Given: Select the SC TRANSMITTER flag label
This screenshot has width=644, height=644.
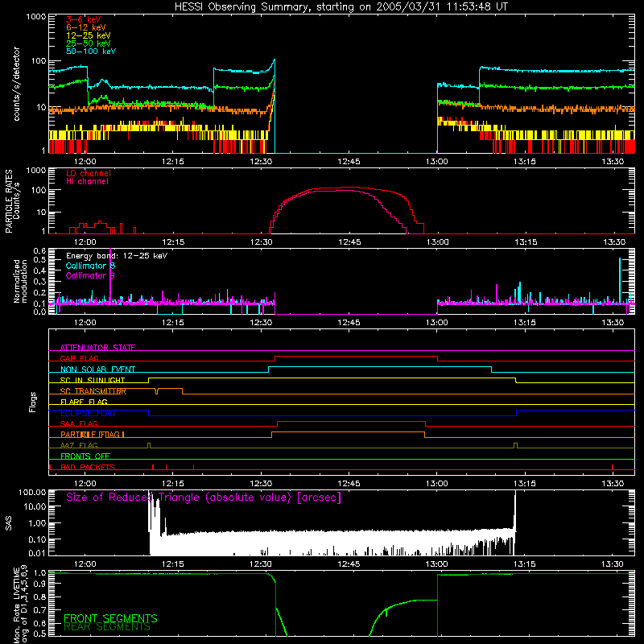Looking at the screenshot, I should click(x=93, y=391).
